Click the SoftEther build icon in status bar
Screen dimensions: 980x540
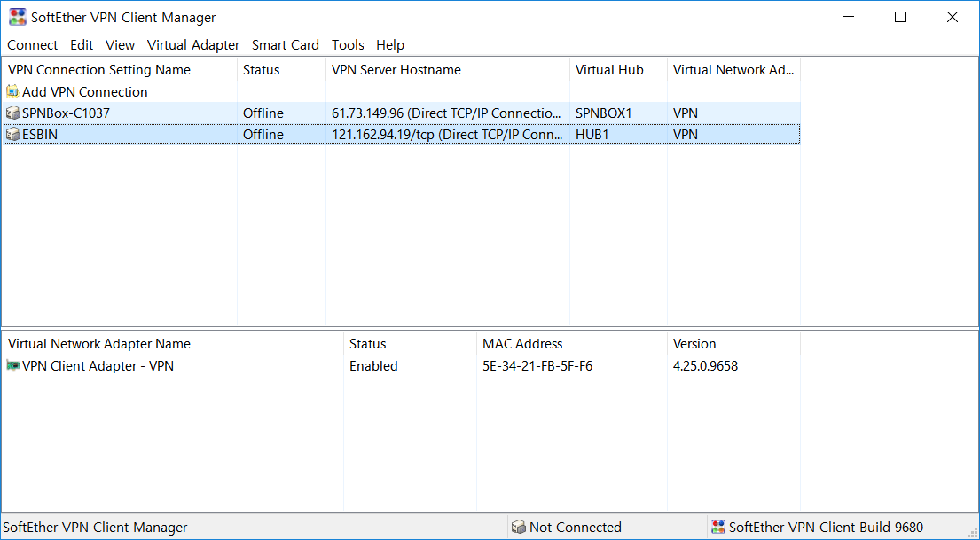[x=718, y=527]
